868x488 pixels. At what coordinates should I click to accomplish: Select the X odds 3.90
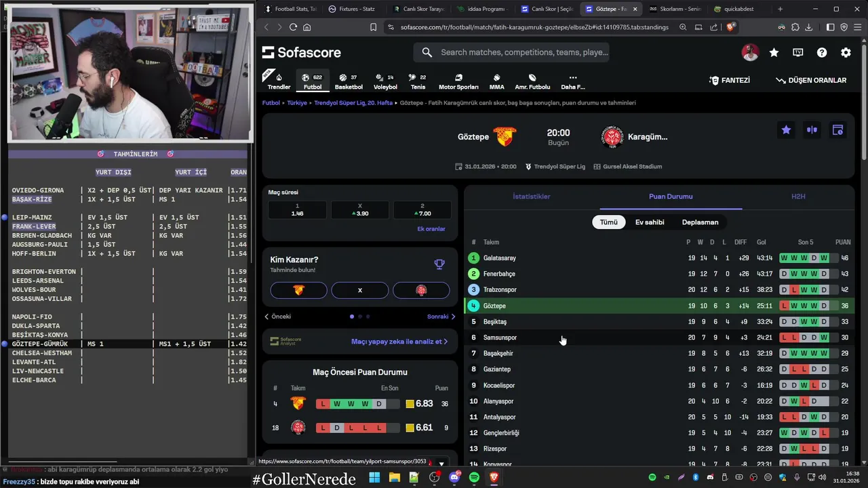(x=360, y=209)
